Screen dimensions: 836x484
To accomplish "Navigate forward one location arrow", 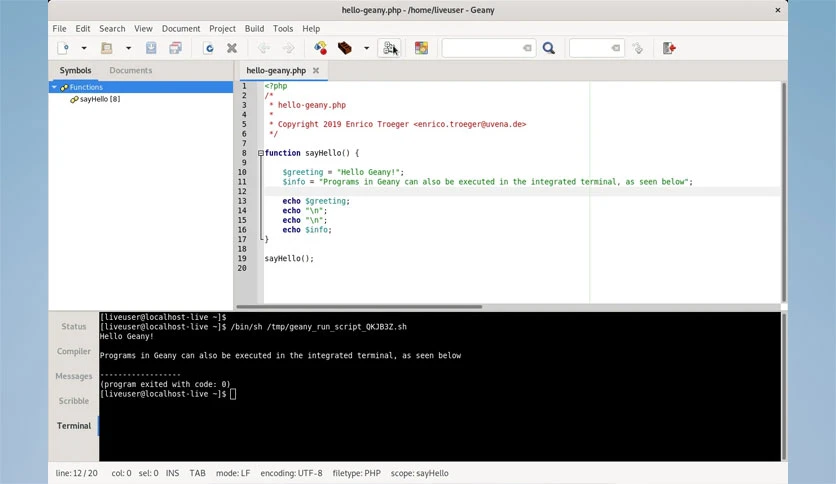I will 288,49.
